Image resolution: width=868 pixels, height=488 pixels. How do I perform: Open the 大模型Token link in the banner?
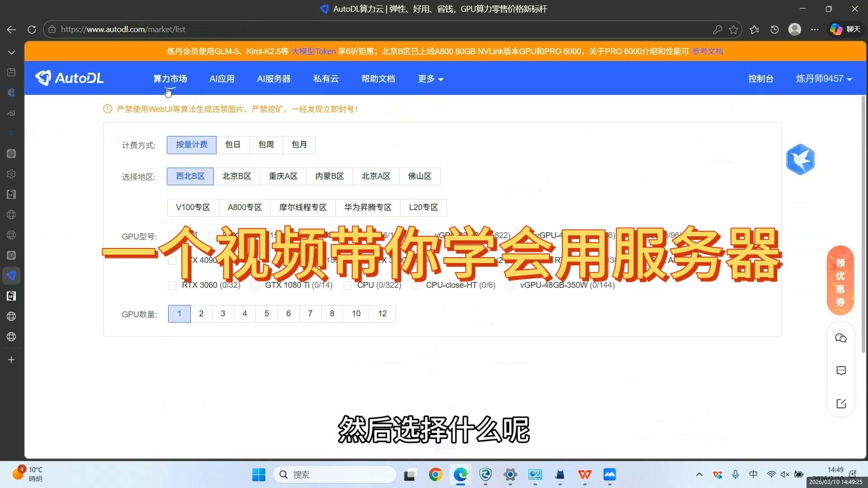pyautogui.click(x=313, y=52)
